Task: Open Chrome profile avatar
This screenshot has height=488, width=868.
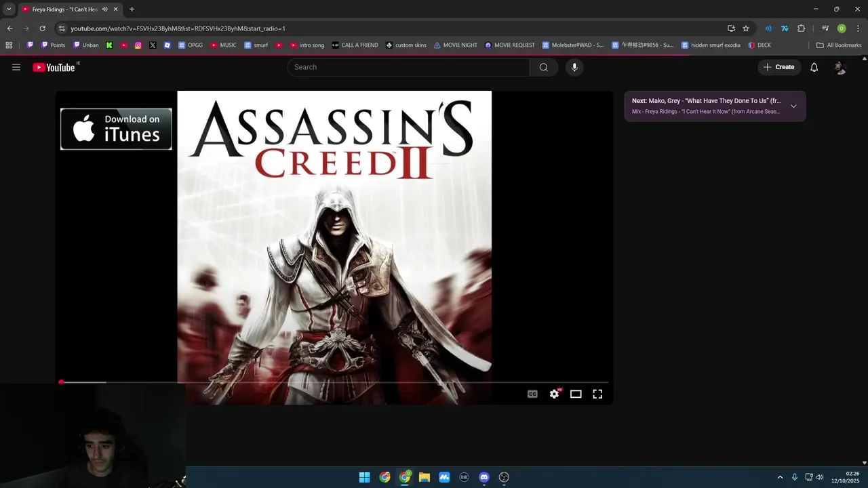Action: click(842, 28)
